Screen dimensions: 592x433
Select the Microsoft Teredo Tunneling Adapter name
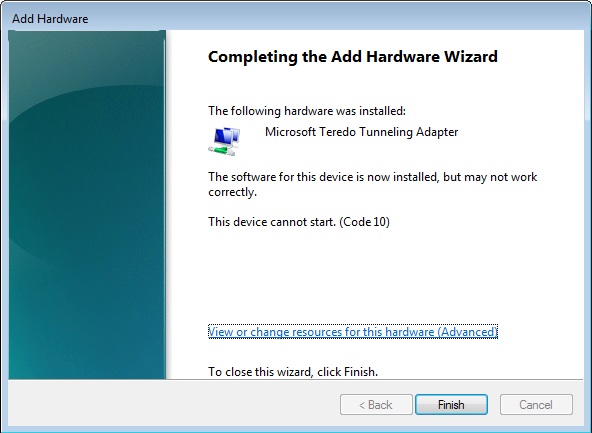pos(361,132)
